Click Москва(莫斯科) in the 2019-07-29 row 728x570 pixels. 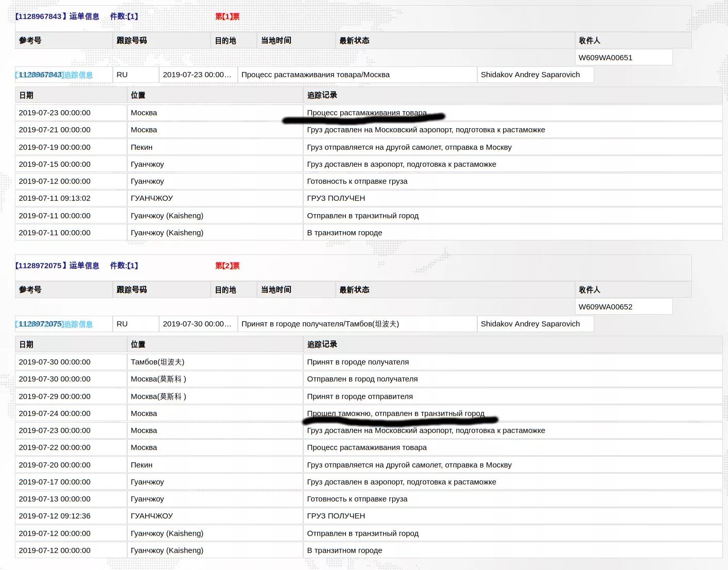(215, 396)
